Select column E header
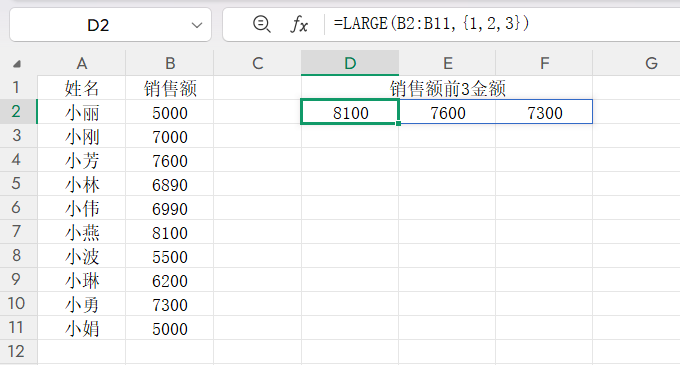This screenshot has width=680, height=365. (x=448, y=63)
